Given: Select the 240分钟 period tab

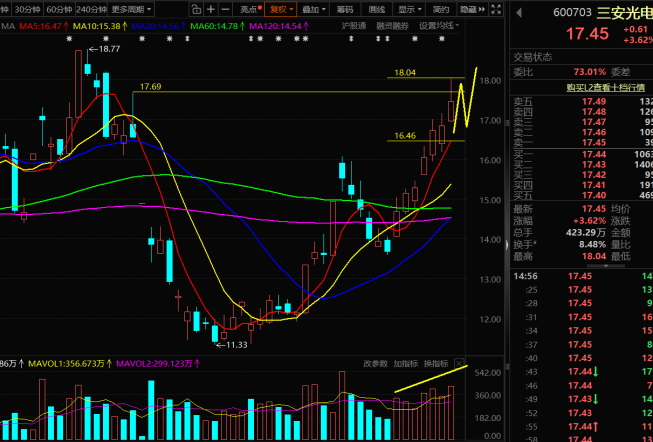Looking at the screenshot, I should pos(91,9).
